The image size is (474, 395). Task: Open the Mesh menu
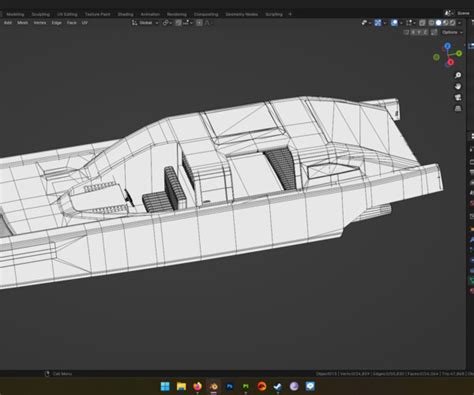[x=23, y=23]
